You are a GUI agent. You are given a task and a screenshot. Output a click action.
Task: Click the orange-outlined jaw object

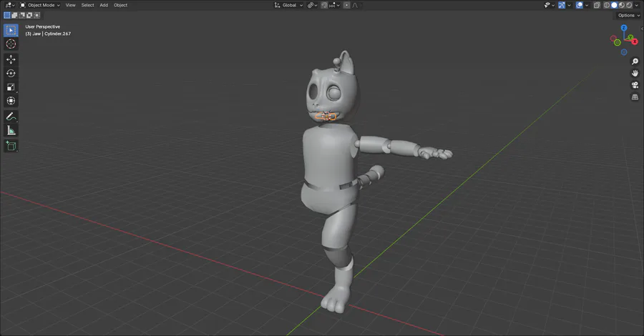point(326,117)
